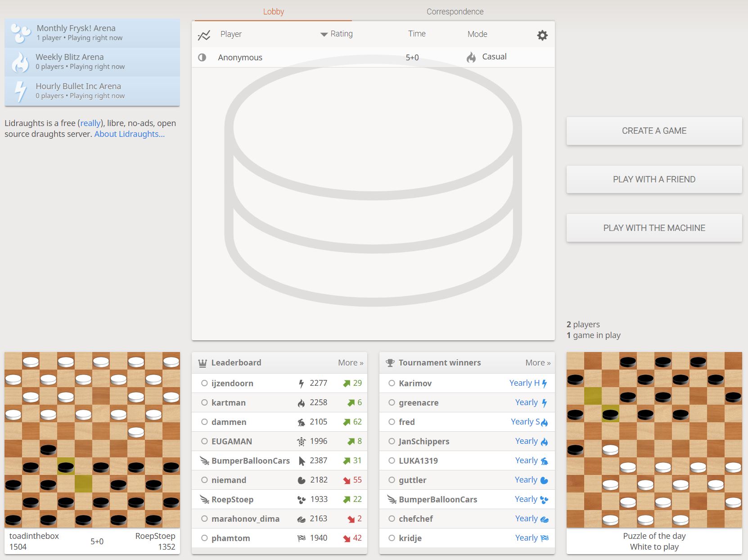
Task: Click the PLAY WITH A FRIEND button
Action: point(654,180)
